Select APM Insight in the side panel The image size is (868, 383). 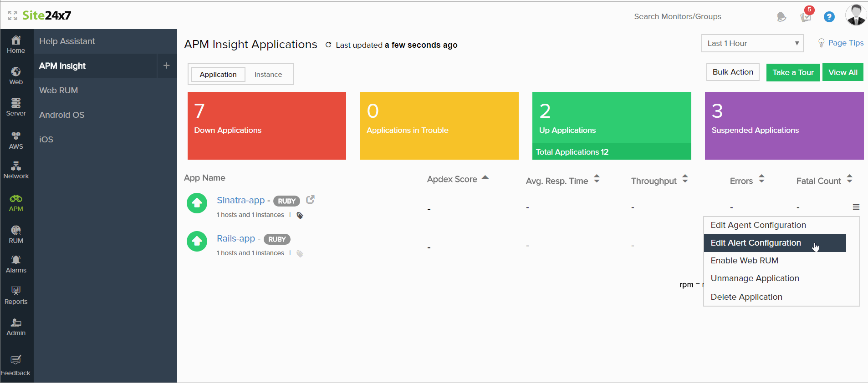[95, 66]
